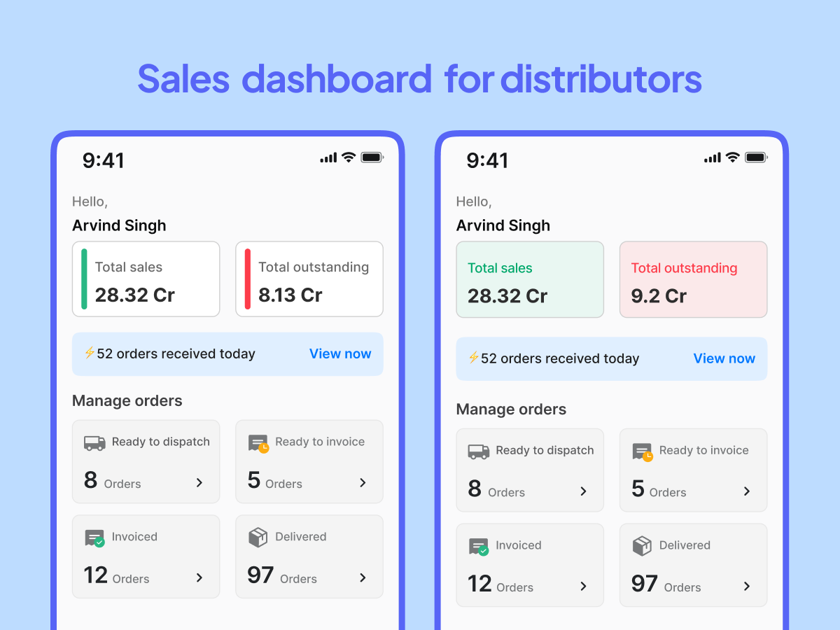Click the Arvind Singh greeting name
The image size is (840, 630).
(x=118, y=225)
